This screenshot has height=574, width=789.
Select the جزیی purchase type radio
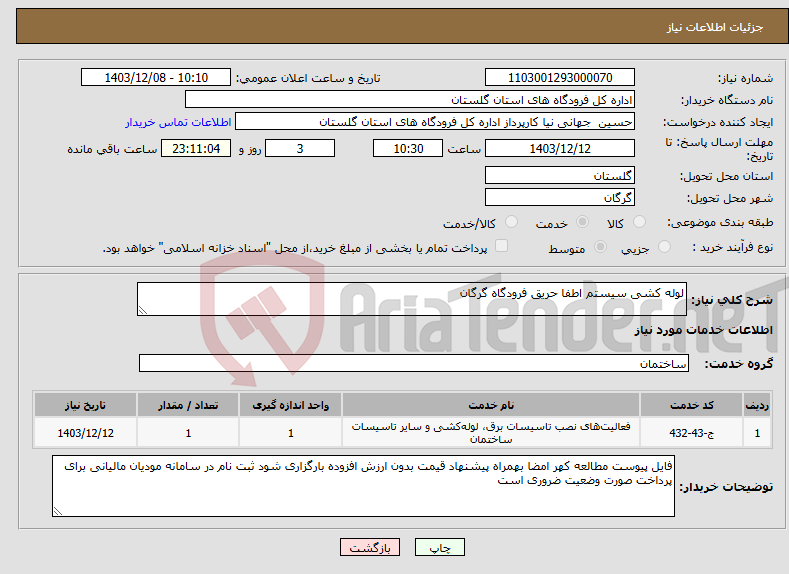pos(664,247)
